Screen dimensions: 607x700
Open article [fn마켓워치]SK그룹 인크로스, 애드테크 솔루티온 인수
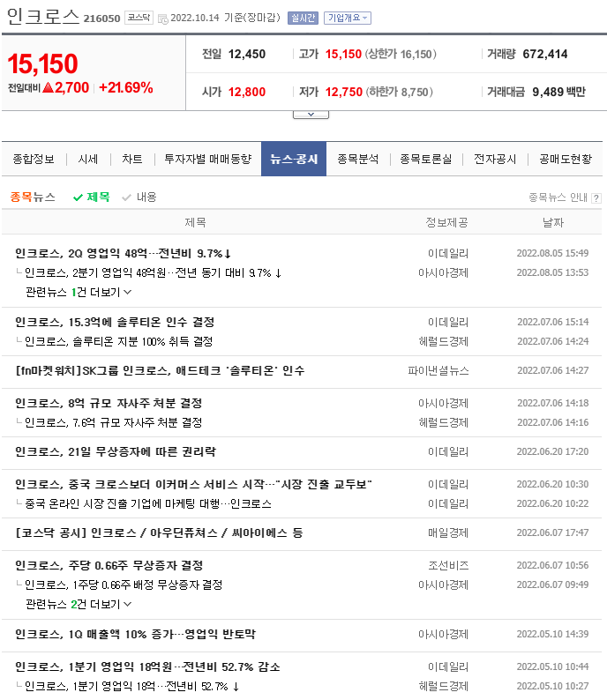(x=160, y=370)
